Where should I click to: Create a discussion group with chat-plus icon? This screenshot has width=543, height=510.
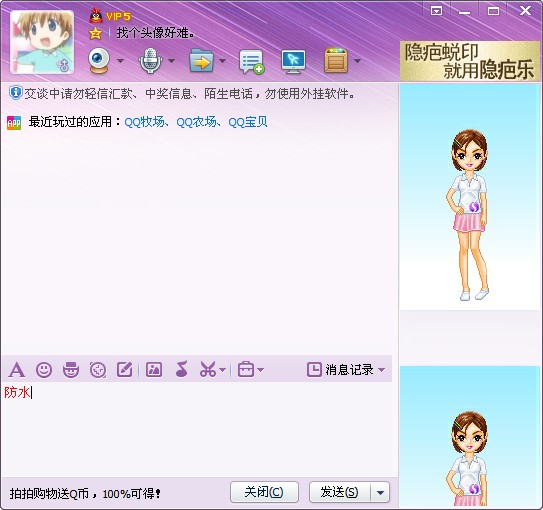[x=252, y=62]
